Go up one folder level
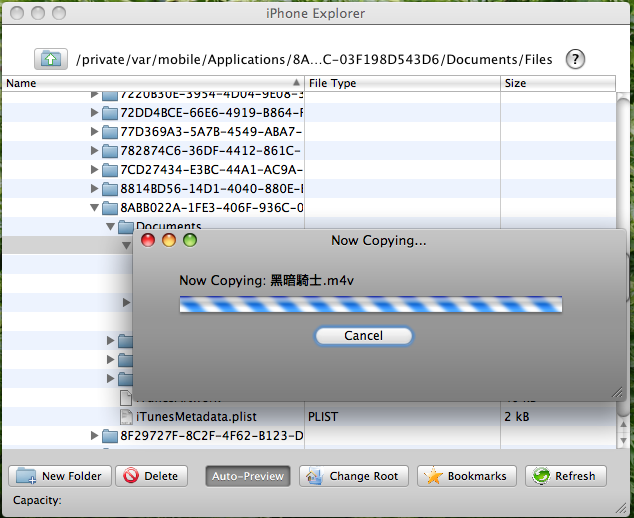Screen dimensions: 634x518 [51, 59]
